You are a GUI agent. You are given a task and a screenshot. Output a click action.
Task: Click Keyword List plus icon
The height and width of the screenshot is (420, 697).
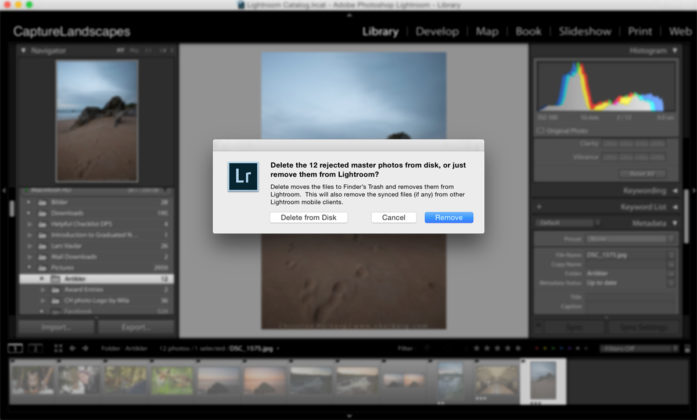click(539, 207)
